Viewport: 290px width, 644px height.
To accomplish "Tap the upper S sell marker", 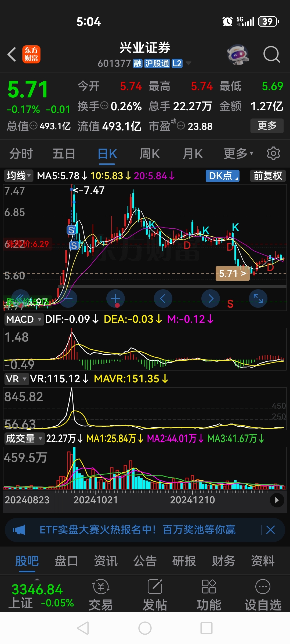I will point(71,230).
